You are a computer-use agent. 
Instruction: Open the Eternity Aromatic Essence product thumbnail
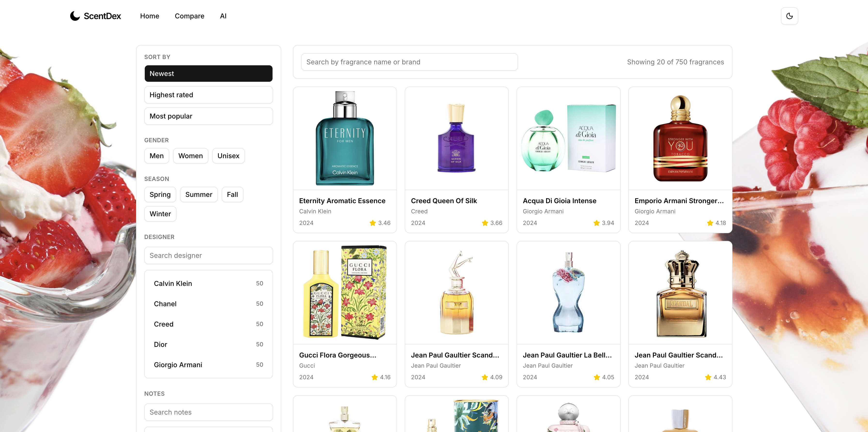(x=345, y=138)
